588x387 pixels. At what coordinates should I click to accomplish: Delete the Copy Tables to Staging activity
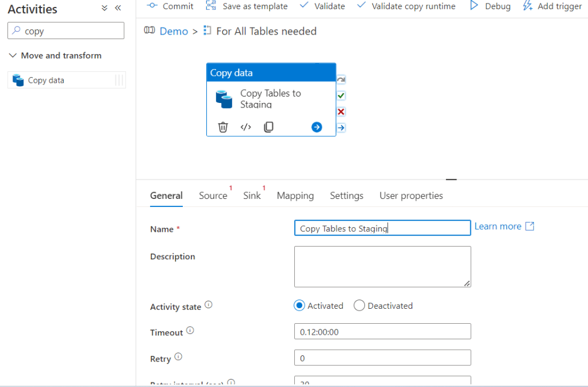(223, 127)
